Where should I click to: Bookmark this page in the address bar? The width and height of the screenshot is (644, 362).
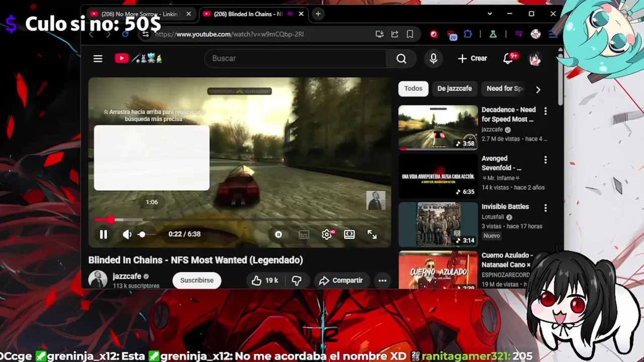(410, 34)
